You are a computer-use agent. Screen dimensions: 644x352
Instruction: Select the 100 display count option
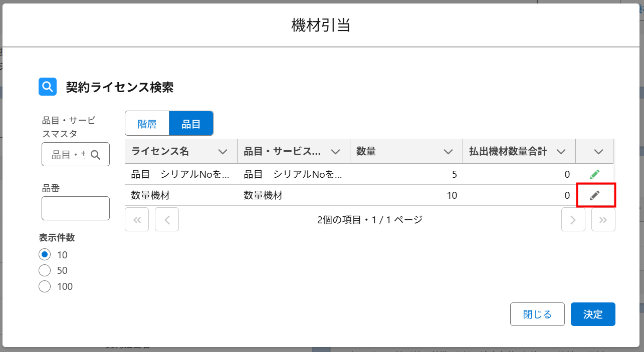pyautogui.click(x=45, y=287)
